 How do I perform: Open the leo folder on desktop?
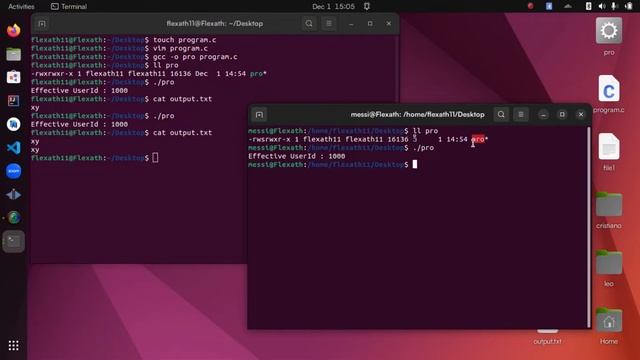pos(609,268)
